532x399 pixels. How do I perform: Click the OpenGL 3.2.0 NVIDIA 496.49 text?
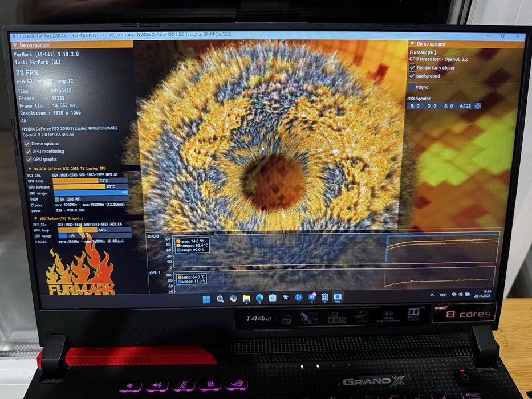click(48, 135)
